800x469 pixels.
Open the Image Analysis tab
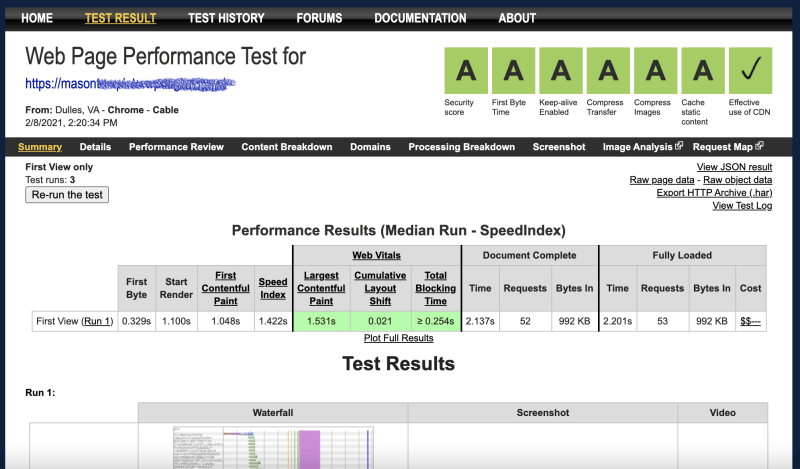(x=638, y=147)
